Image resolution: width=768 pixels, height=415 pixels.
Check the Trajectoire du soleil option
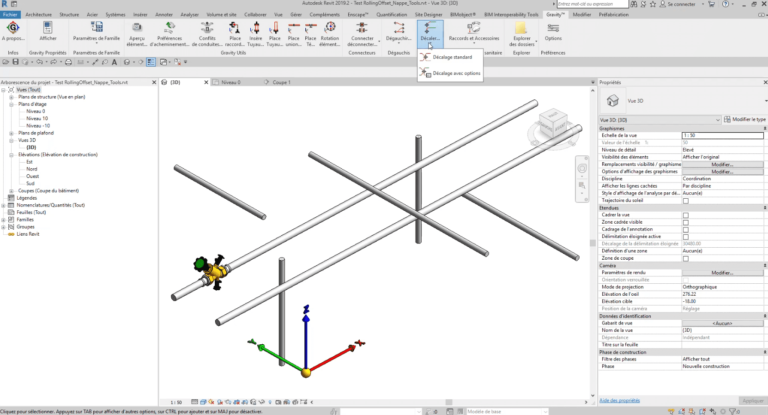pos(685,200)
